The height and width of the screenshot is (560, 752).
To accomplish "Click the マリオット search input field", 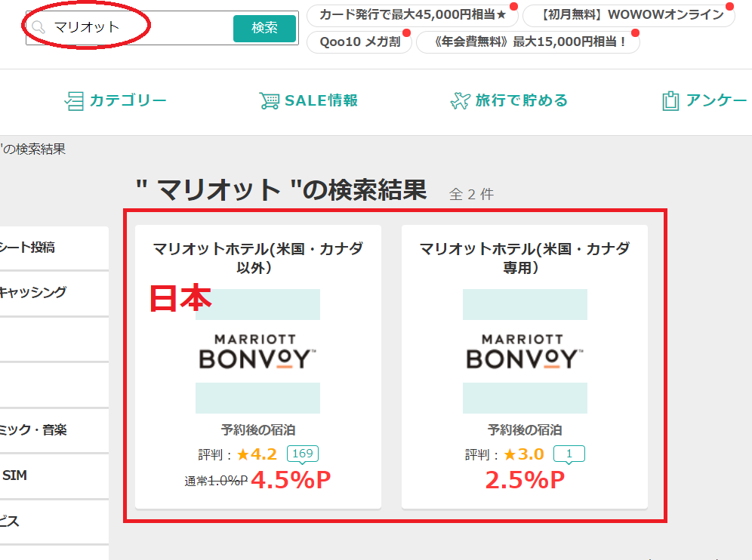I will (x=136, y=28).
